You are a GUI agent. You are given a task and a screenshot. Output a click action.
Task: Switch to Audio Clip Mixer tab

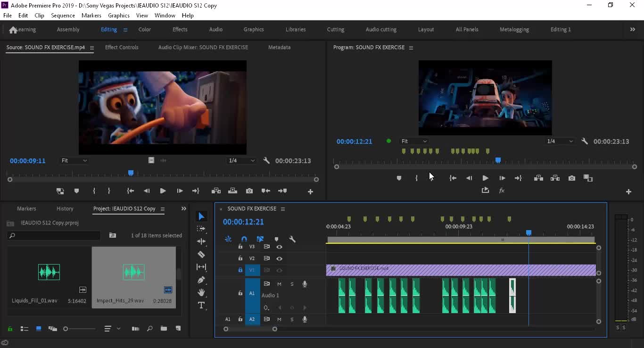coord(203,47)
